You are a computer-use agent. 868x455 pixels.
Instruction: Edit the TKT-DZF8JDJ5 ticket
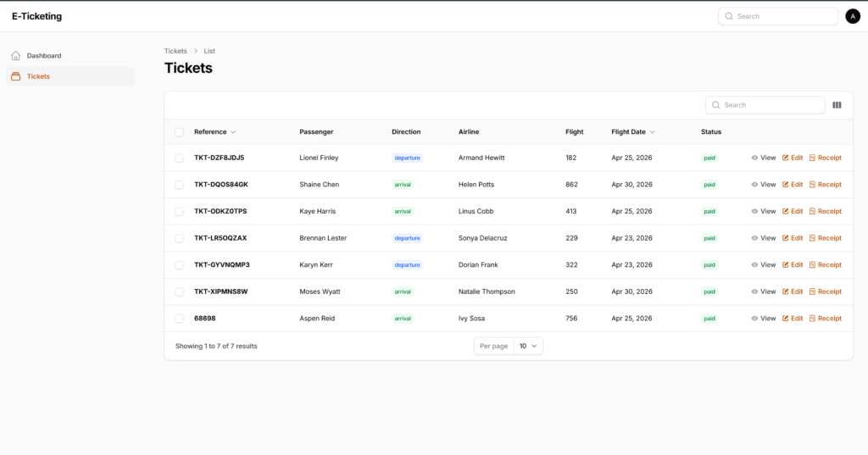793,158
